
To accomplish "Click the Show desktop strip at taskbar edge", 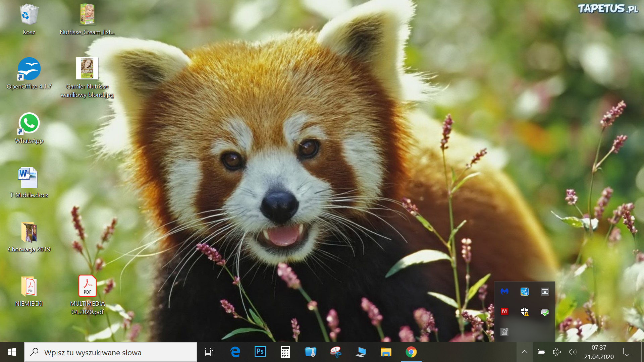I will (642, 352).
